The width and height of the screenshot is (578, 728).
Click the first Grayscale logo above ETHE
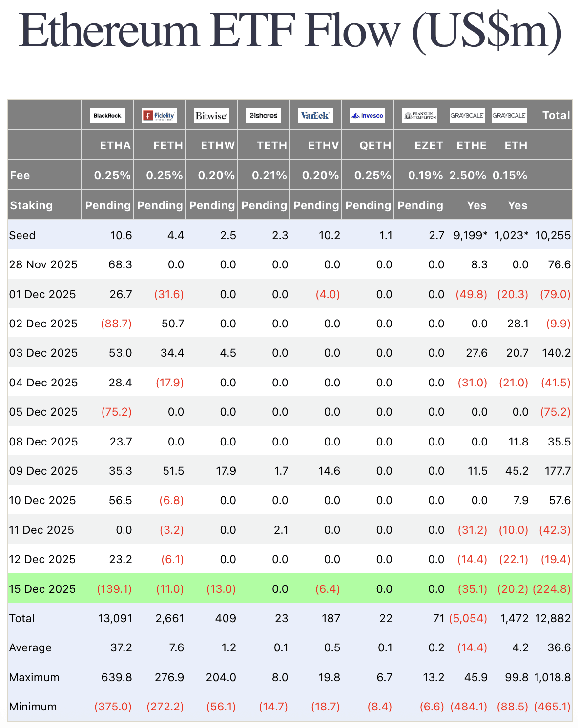tap(467, 116)
